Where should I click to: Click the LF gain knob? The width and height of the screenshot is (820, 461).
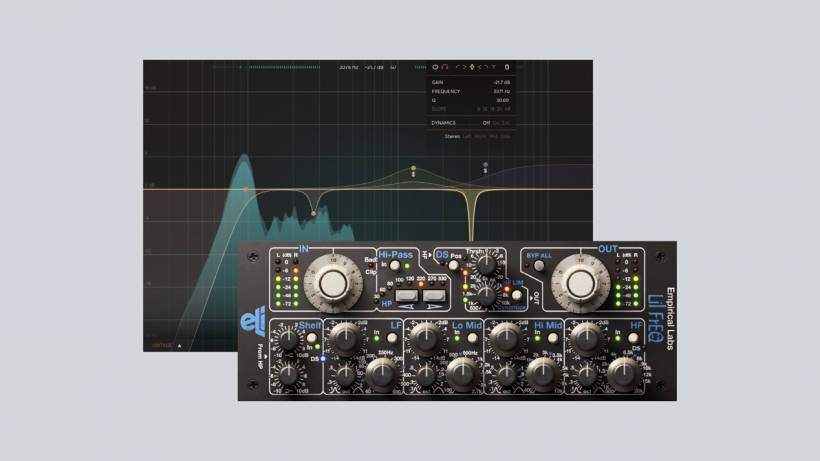tap(346, 340)
